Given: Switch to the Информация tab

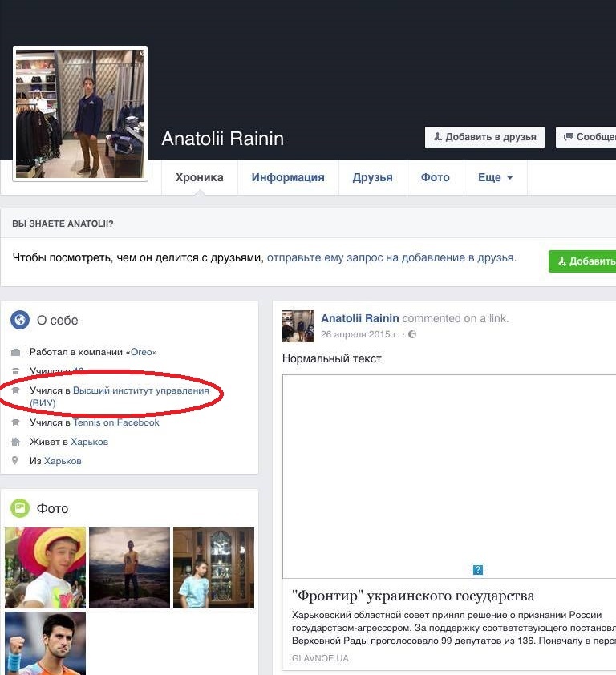Looking at the screenshot, I should (x=288, y=177).
